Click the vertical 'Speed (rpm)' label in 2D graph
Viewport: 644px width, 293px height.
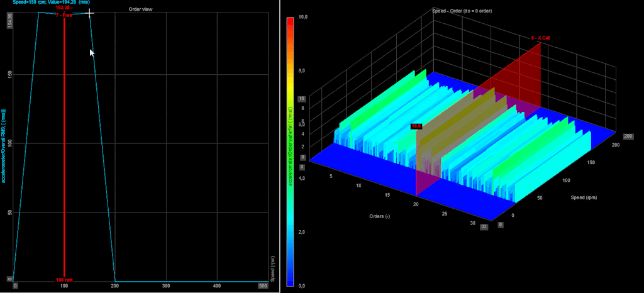[272, 268]
